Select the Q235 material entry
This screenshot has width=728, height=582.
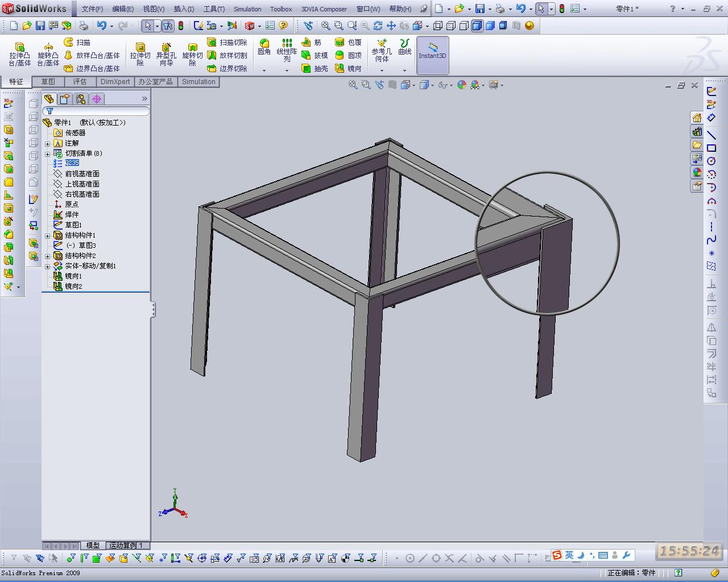(66, 163)
